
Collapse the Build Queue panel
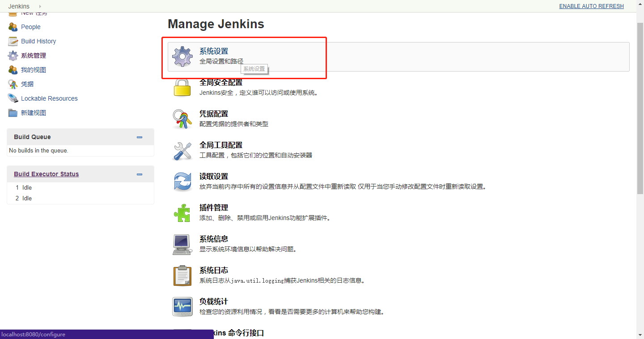pos(140,137)
